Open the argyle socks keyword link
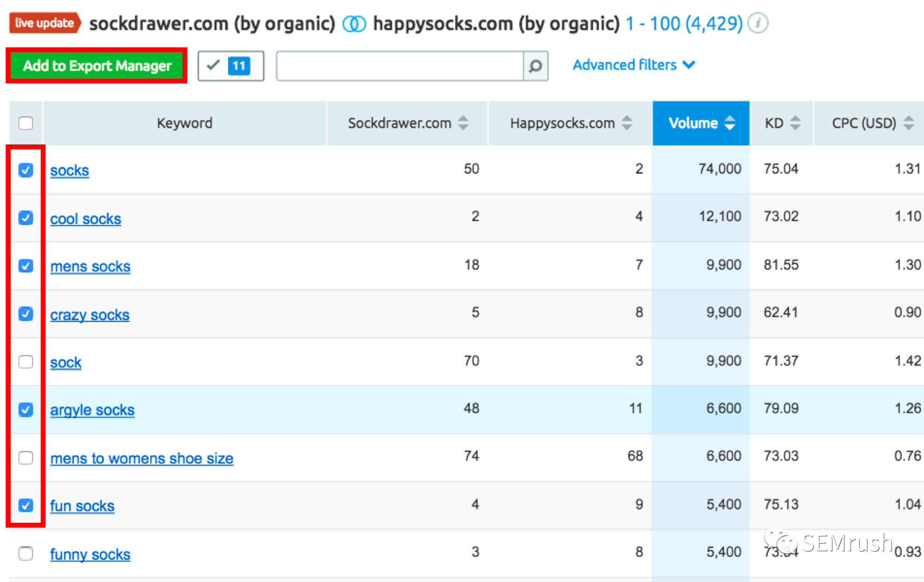The image size is (924, 582). pyautogui.click(x=92, y=410)
